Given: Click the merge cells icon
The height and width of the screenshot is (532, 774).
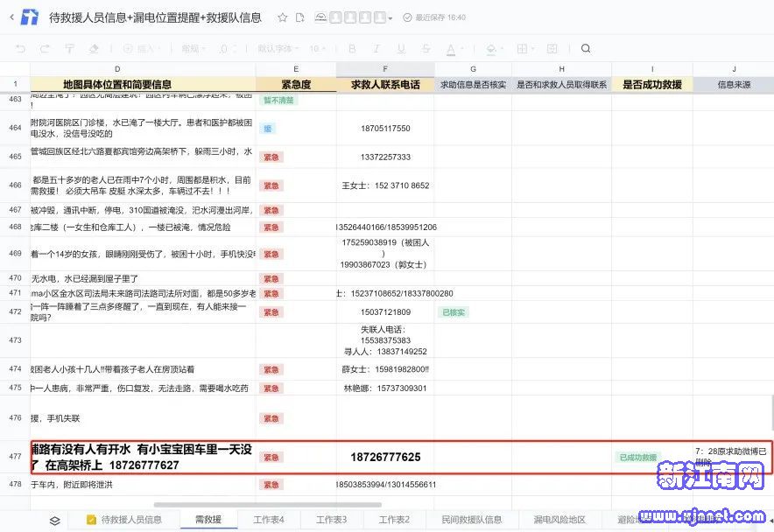Looking at the screenshot, I should coord(552,48).
